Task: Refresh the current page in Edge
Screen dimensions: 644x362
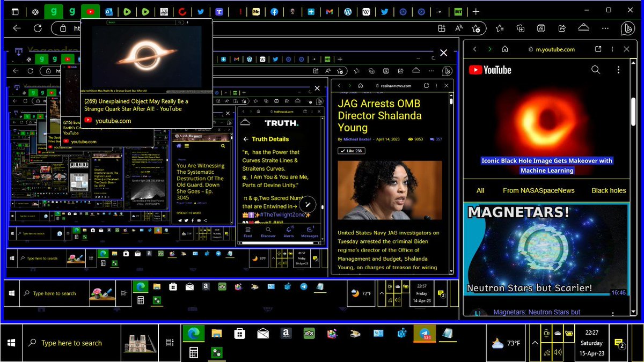Action: (38, 28)
